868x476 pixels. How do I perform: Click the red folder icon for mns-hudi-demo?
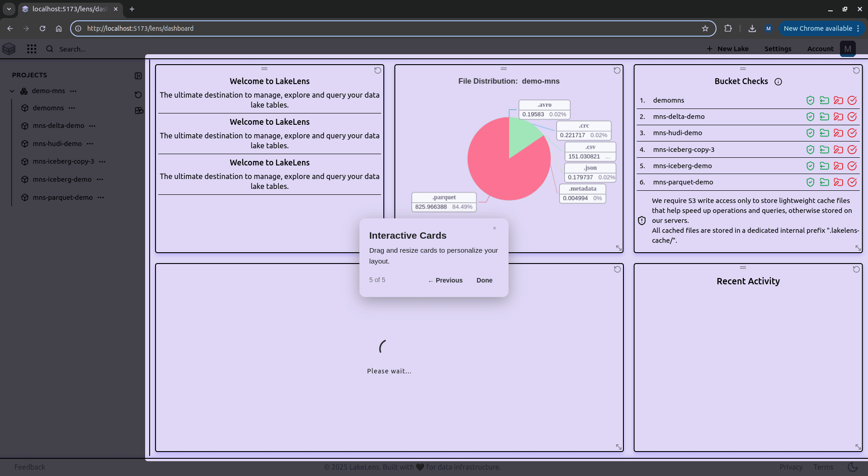point(838,133)
